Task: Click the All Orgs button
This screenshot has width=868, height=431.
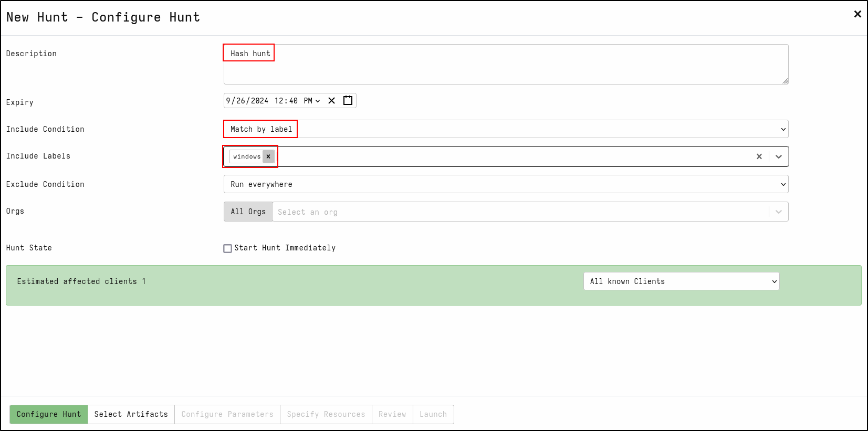Action: pyautogui.click(x=248, y=212)
